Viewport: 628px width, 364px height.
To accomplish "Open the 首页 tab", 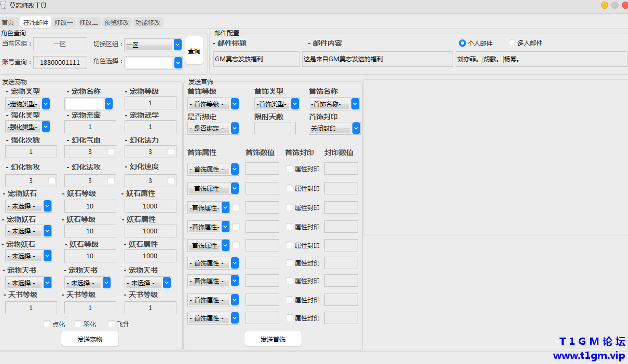I will point(8,22).
